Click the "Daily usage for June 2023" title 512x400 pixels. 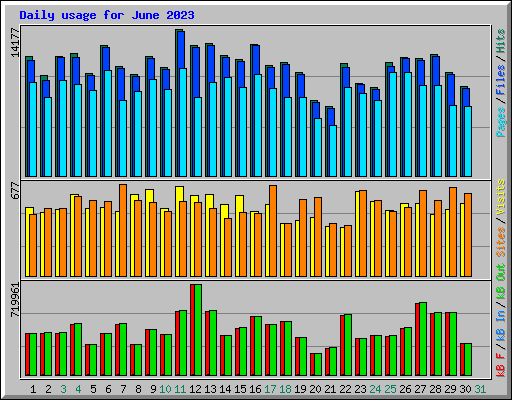tap(107, 15)
